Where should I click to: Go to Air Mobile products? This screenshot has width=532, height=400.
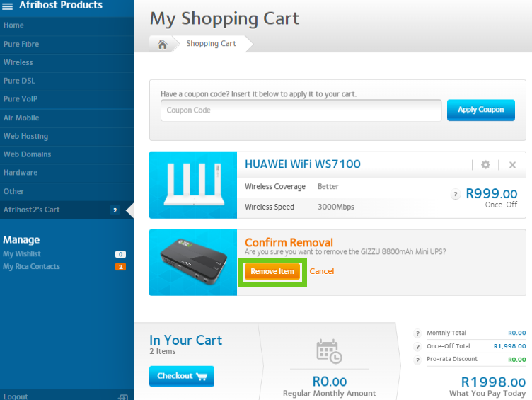(x=21, y=118)
